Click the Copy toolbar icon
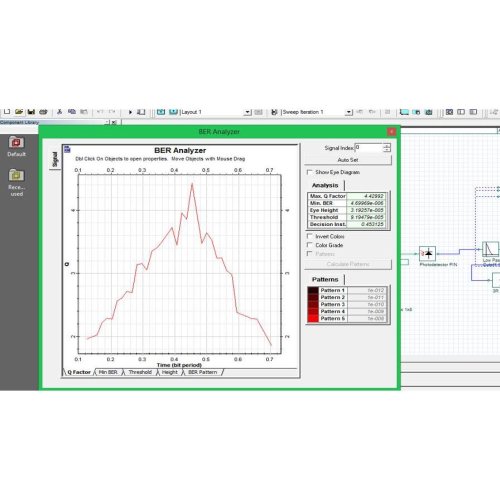This screenshot has width=500, height=500. (x=72, y=112)
